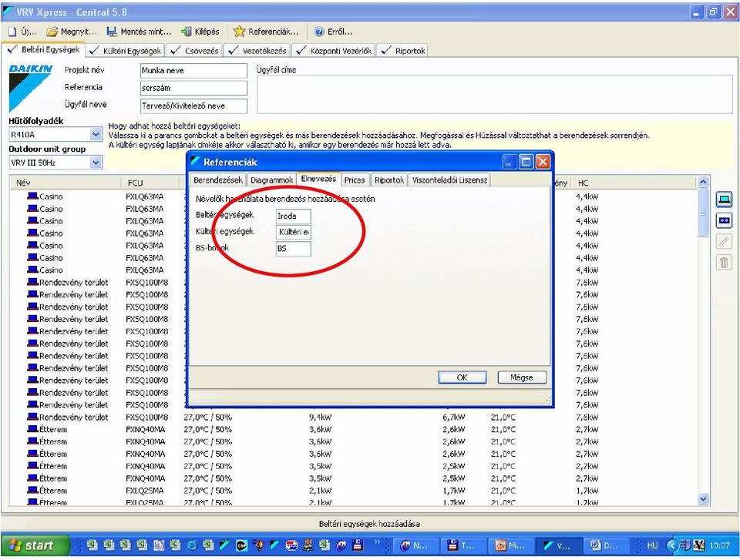
Task: Open the main window Riportok tab
Action: [x=402, y=51]
